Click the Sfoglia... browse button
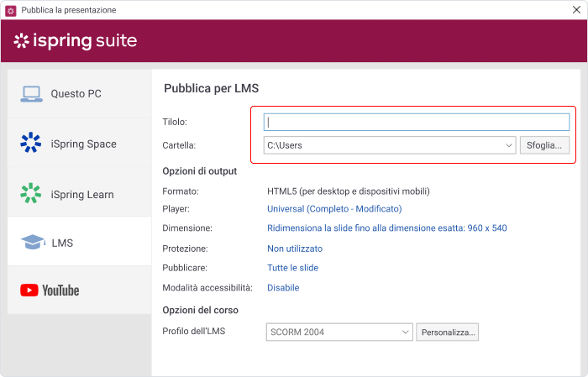This screenshot has height=377, width=588. coord(544,145)
